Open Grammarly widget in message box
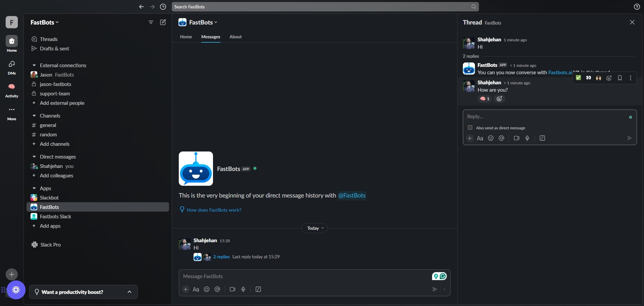 pyautogui.click(x=439, y=276)
